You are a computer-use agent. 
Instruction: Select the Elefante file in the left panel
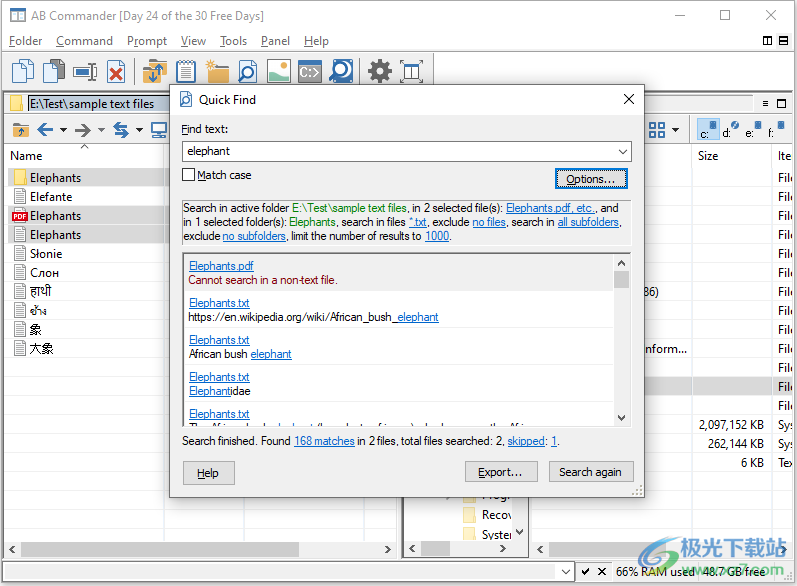click(x=51, y=197)
